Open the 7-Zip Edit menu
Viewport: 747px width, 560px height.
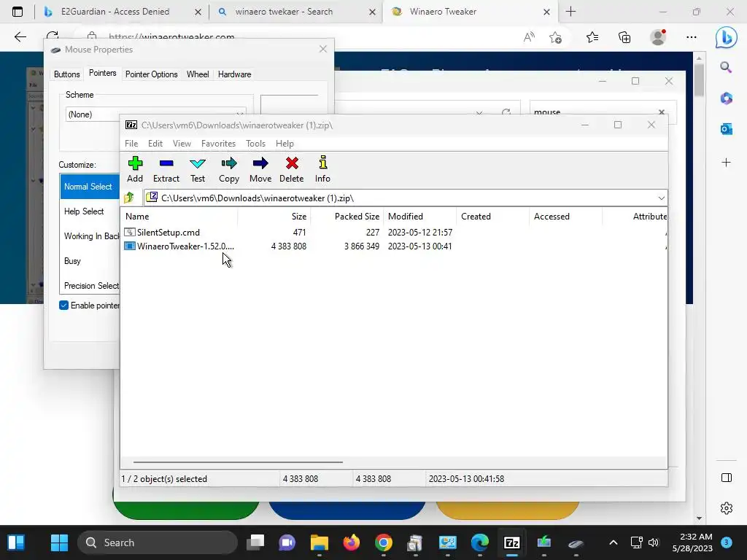point(155,144)
